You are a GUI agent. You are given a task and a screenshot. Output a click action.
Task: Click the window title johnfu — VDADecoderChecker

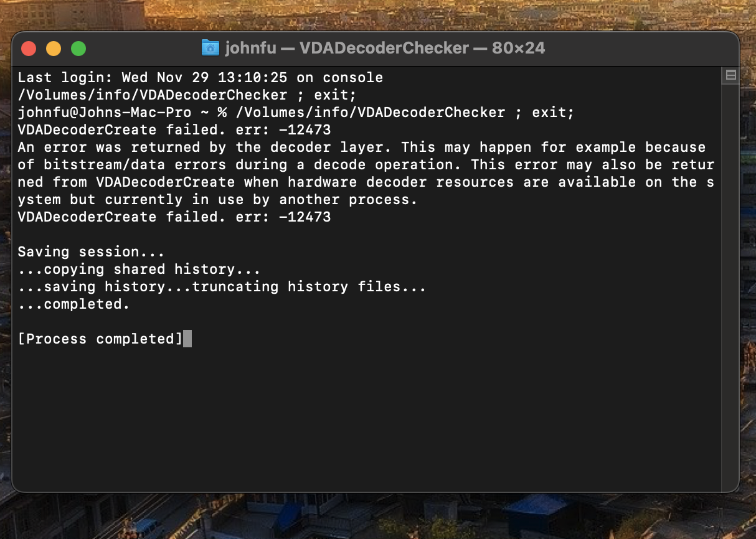click(x=347, y=48)
